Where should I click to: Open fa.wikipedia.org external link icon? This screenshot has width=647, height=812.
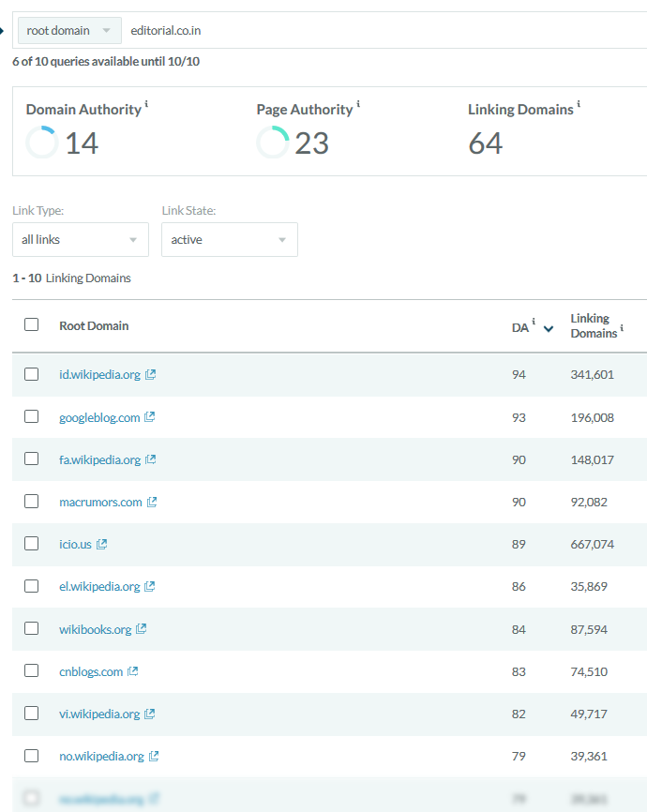tap(151, 459)
